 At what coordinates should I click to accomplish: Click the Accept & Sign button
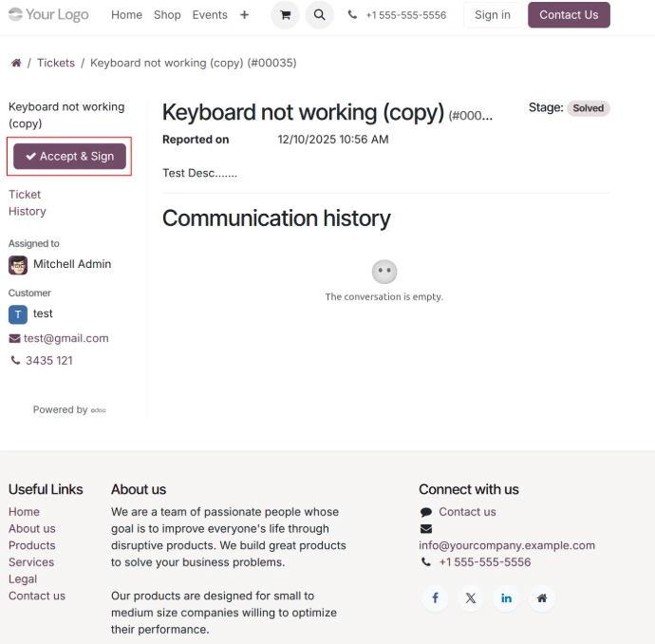pos(69,157)
